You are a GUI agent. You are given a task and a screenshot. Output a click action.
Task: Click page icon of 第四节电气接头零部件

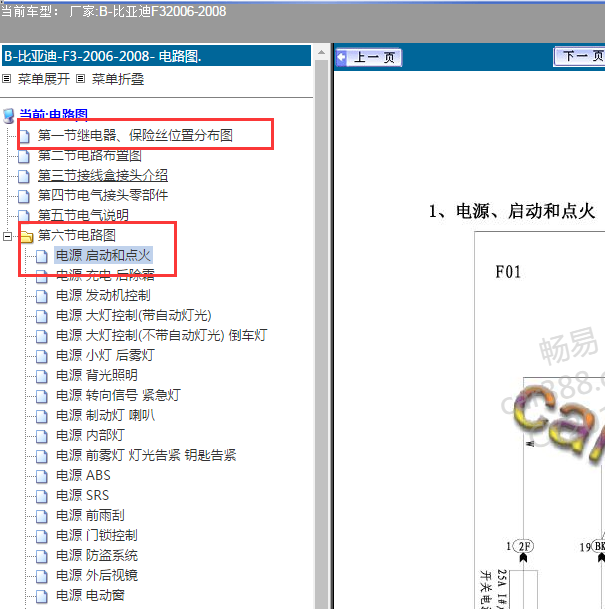click(24, 197)
